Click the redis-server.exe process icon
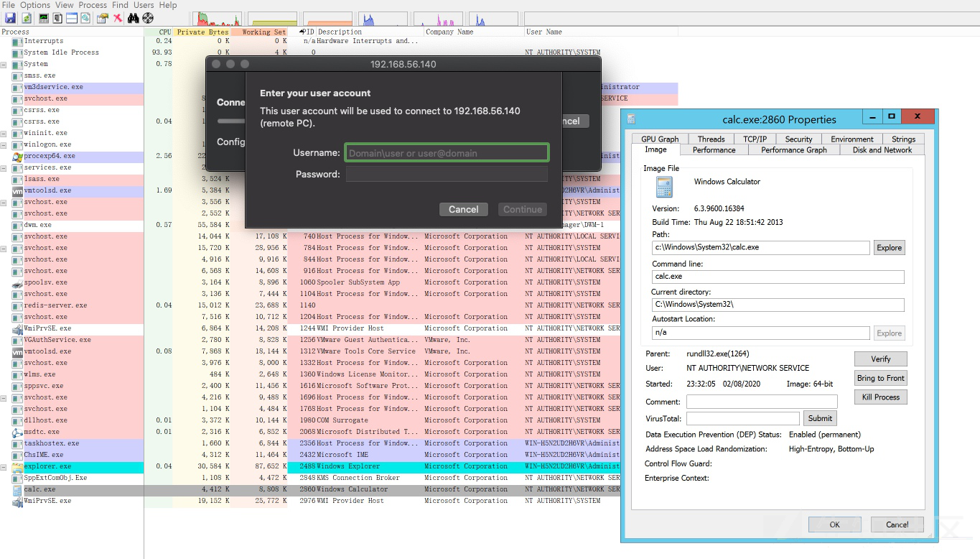980x559 pixels. (17, 305)
